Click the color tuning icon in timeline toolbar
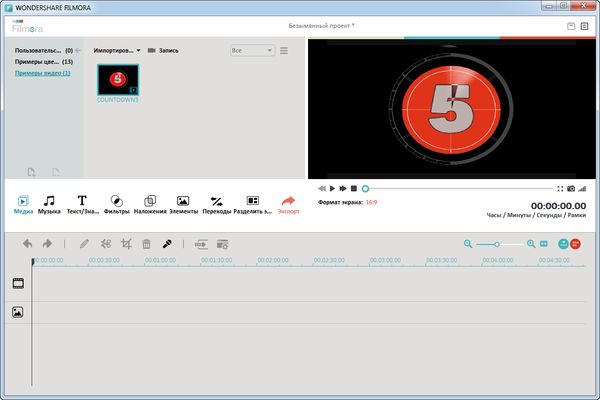 point(222,244)
